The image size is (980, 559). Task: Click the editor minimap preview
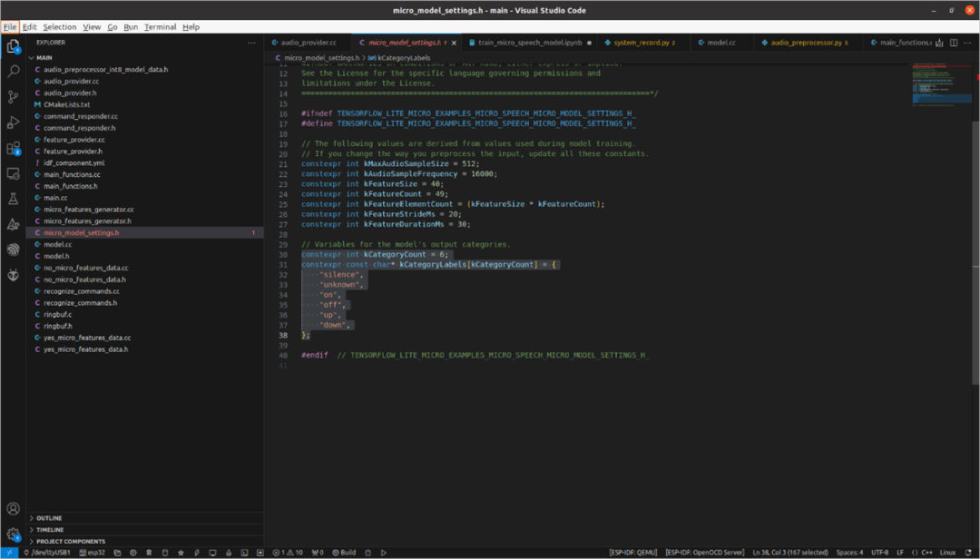[940, 86]
